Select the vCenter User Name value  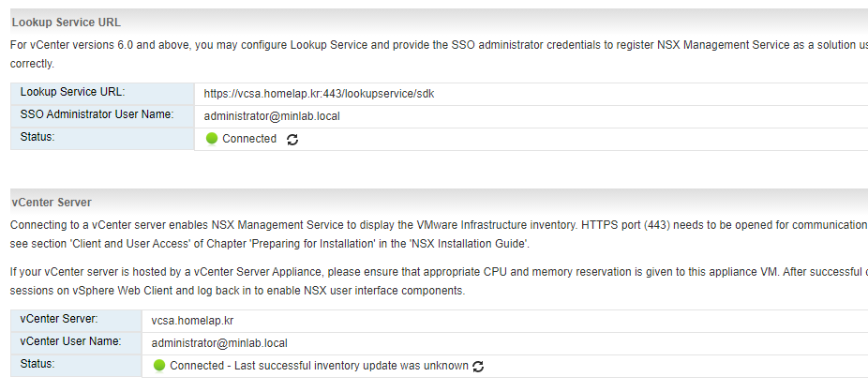pyautogui.click(x=219, y=343)
